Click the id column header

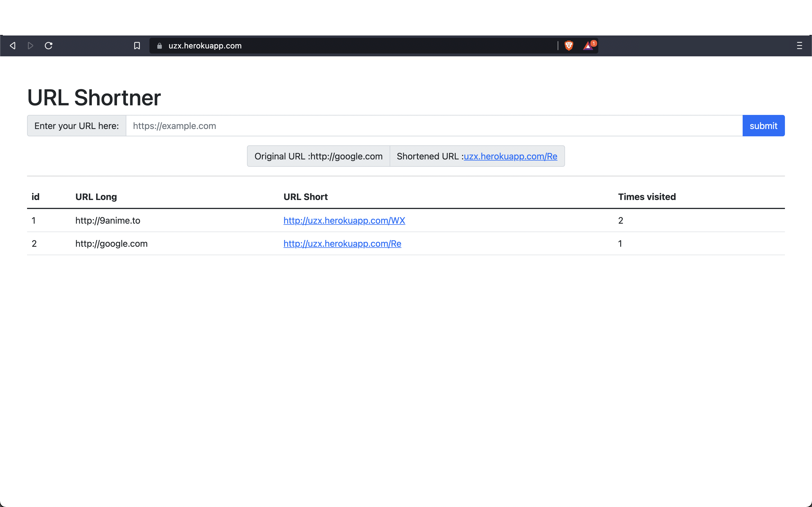[x=36, y=197]
